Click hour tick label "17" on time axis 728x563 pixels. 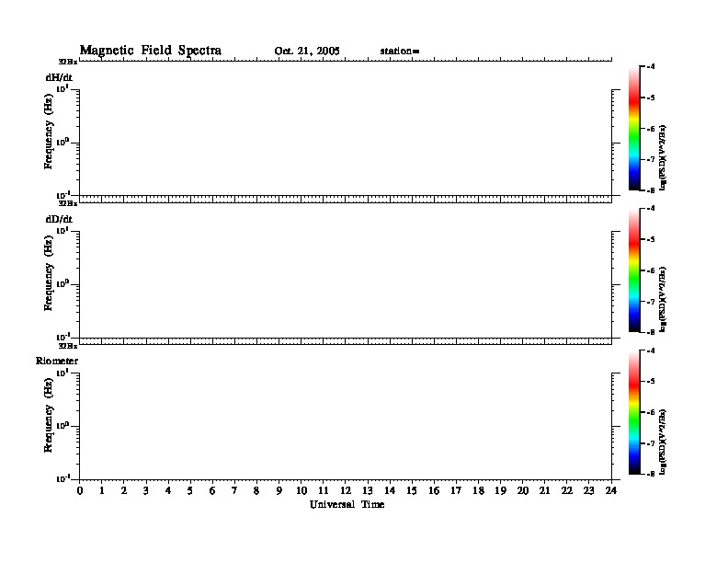(x=456, y=490)
